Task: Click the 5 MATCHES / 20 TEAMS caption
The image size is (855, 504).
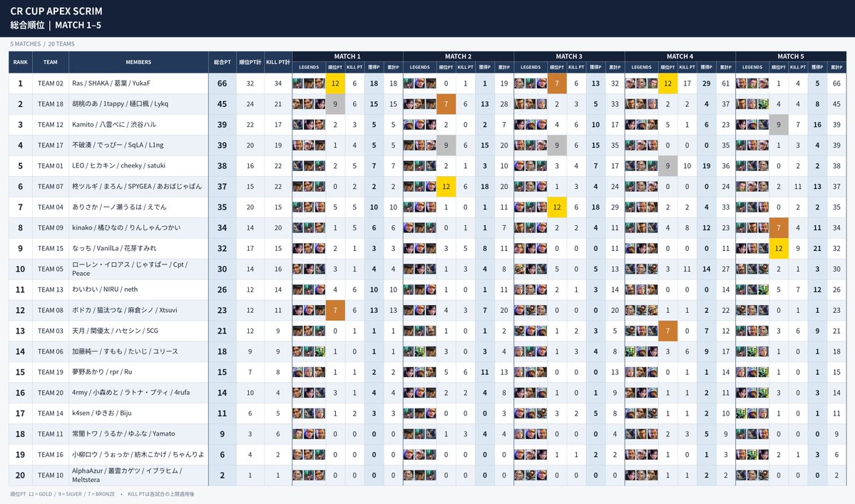Action: [x=42, y=43]
